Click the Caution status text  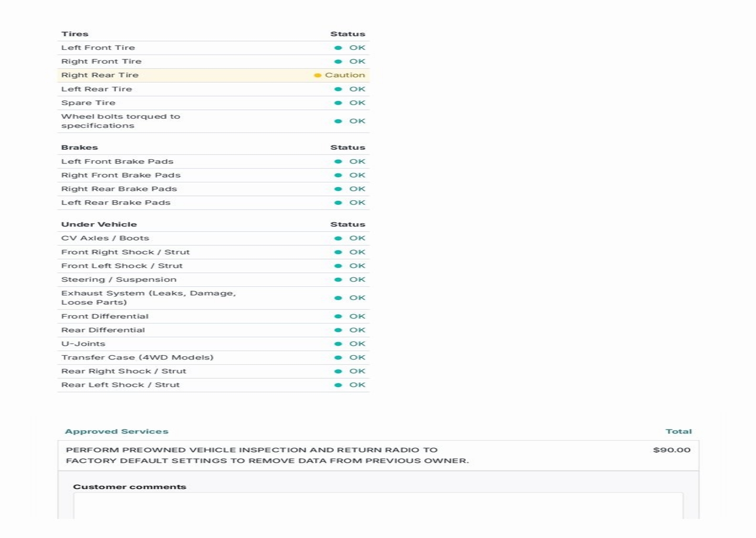(x=345, y=75)
